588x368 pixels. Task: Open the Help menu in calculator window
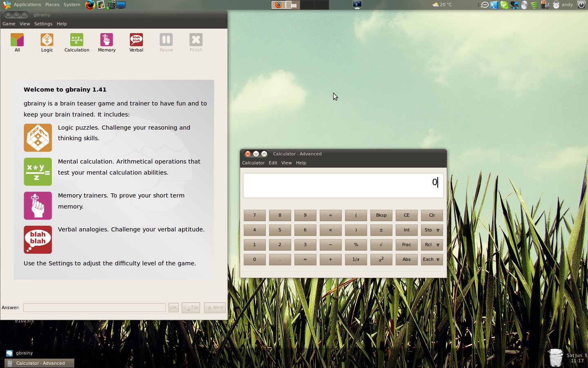301,163
